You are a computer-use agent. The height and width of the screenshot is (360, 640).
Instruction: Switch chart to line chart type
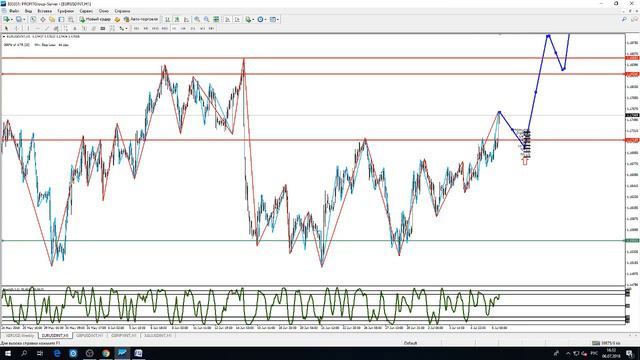[187, 19]
